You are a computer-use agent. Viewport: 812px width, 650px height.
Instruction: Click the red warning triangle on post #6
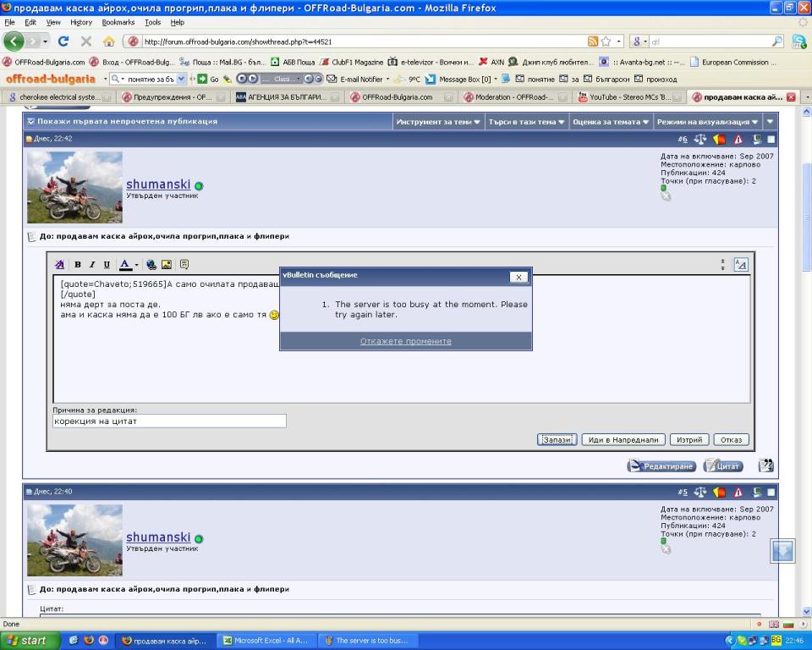tap(738, 139)
